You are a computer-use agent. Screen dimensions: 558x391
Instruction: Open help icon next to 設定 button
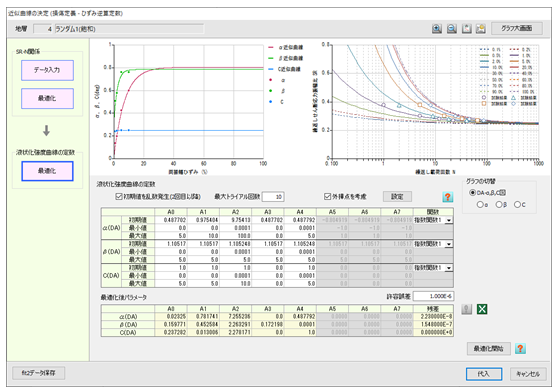(448, 197)
